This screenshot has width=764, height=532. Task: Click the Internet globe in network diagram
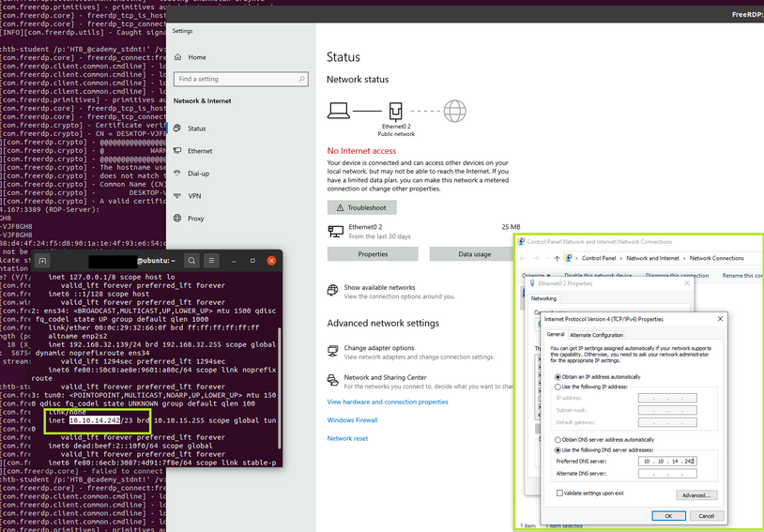tap(454, 111)
